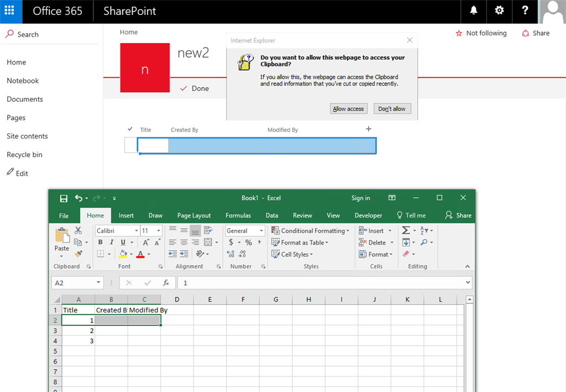Open the SharePoint settings gear

coord(499,11)
